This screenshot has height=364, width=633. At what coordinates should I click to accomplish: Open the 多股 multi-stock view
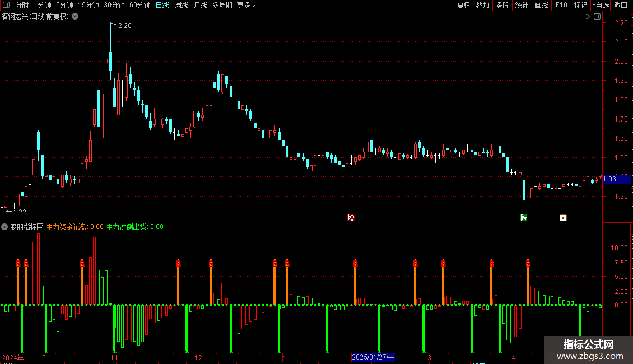[502, 5]
